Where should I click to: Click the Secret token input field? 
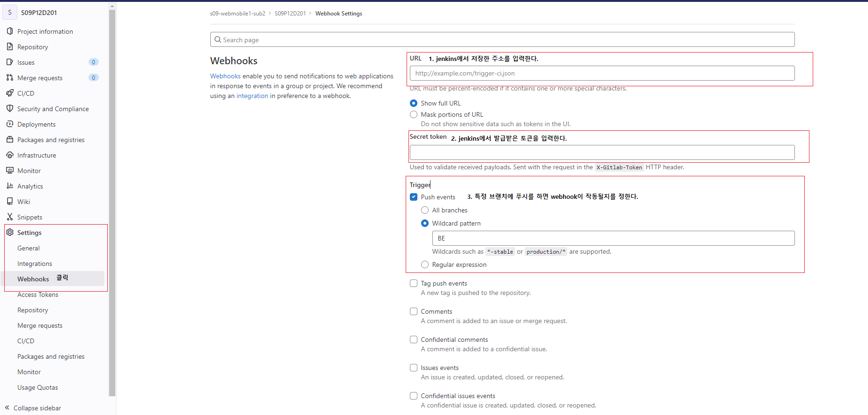pos(602,152)
